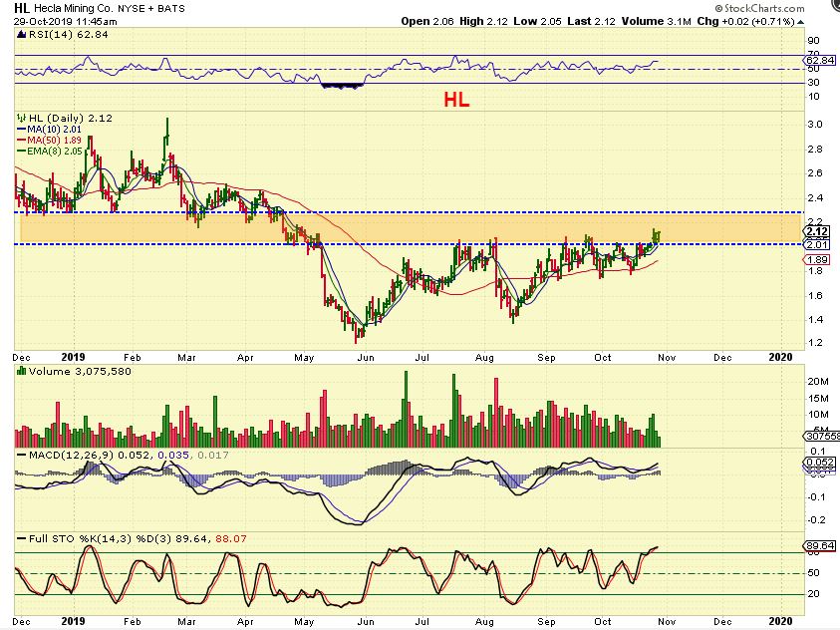Click the Nov label on bottom stochastic axis

pos(667,621)
